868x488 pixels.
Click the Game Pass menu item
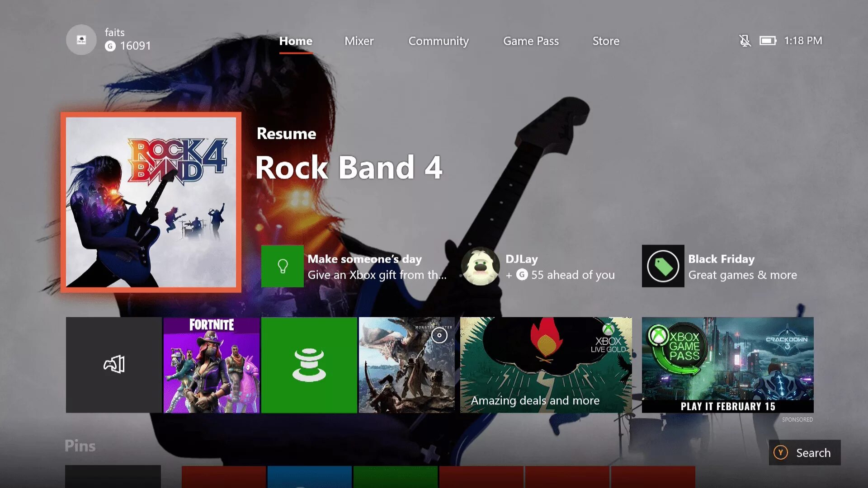531,41
